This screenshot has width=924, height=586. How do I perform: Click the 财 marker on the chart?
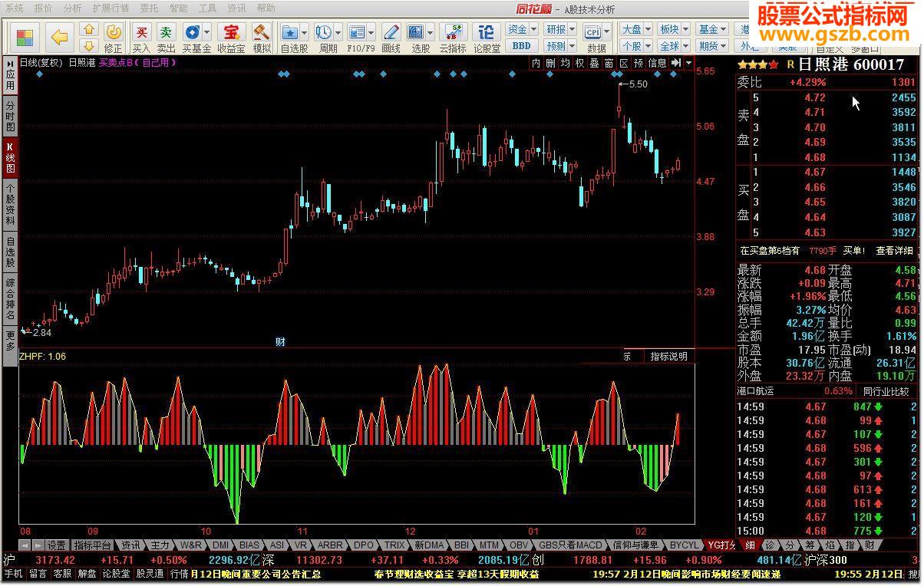tap(280, 341)
